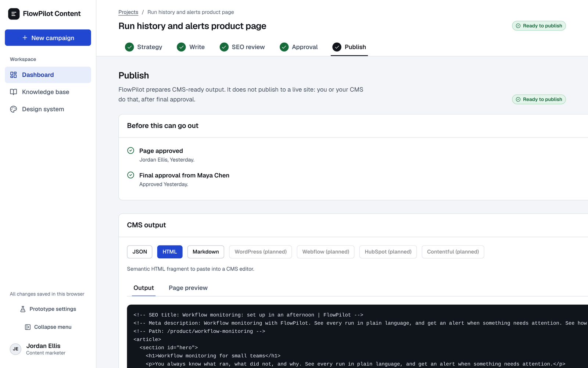Choose the Markdown output format
This screenshot has height=368, width=588.
coord(206,252)
